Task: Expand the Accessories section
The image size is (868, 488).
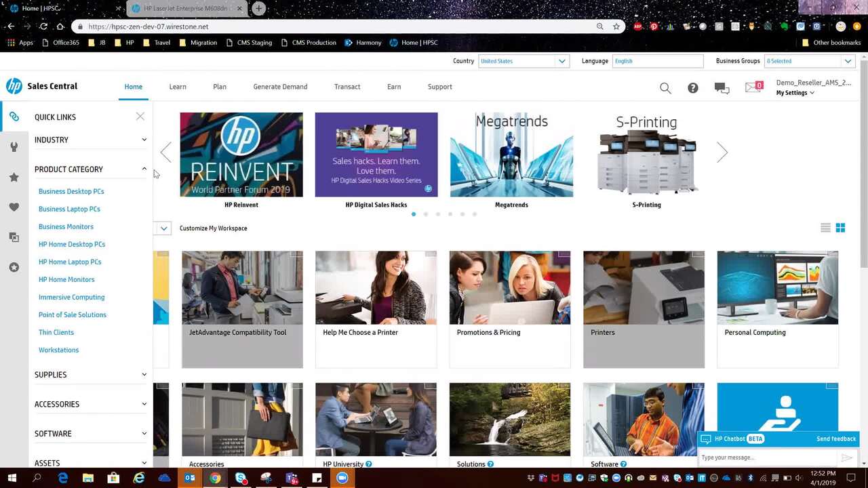Action: [90, 404]
